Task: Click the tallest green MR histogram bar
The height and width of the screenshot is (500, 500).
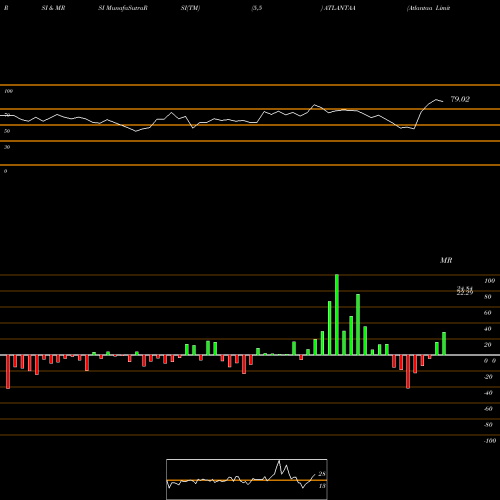Action: coord(337,315)
